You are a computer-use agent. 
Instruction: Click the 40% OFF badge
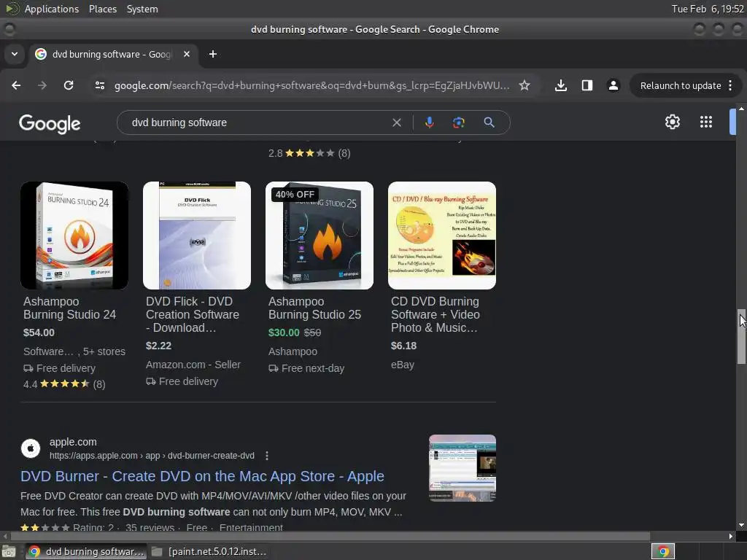[295, 194]
